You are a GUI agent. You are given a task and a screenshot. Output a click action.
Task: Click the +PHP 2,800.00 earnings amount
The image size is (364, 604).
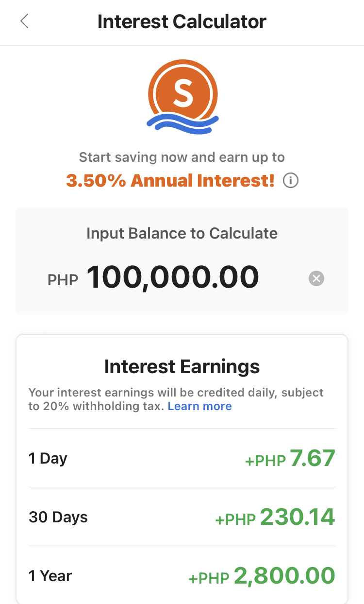click(262, 576)
